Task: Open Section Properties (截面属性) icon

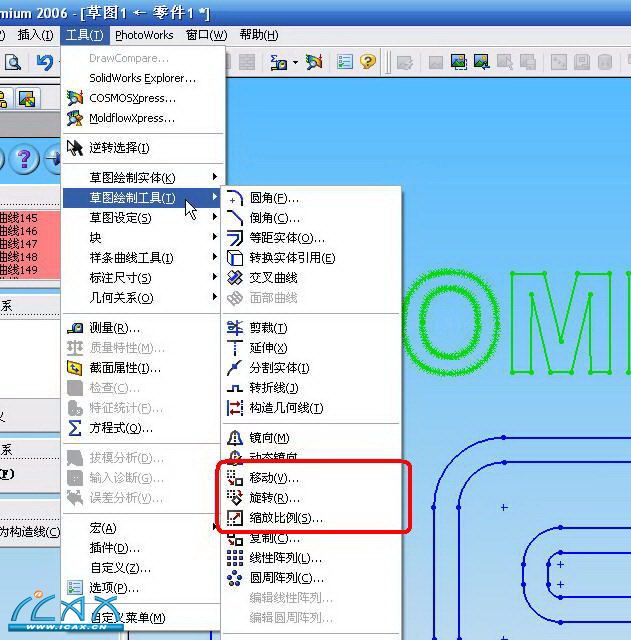Action: click(75, 368)
